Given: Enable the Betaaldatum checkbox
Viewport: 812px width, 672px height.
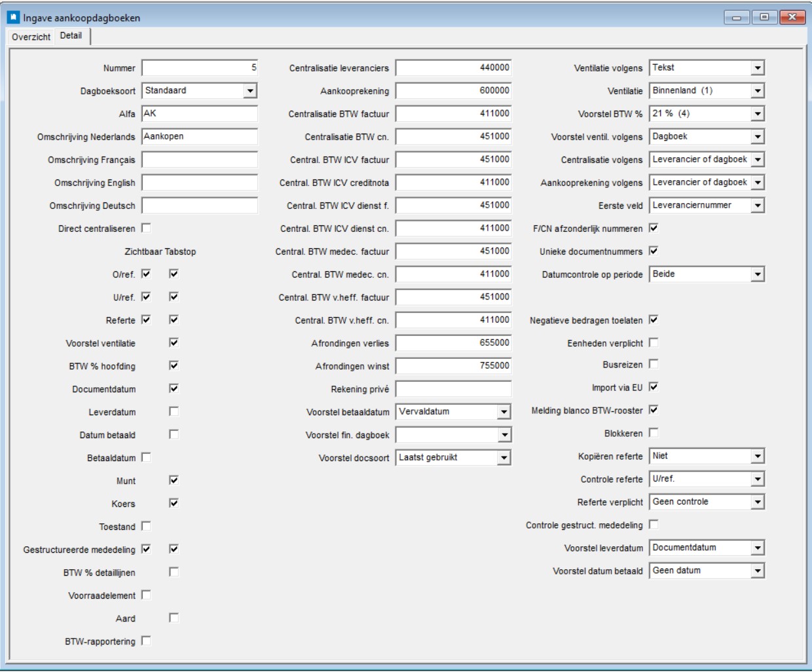Looking at the screenshot, I should tap(146, 457).
